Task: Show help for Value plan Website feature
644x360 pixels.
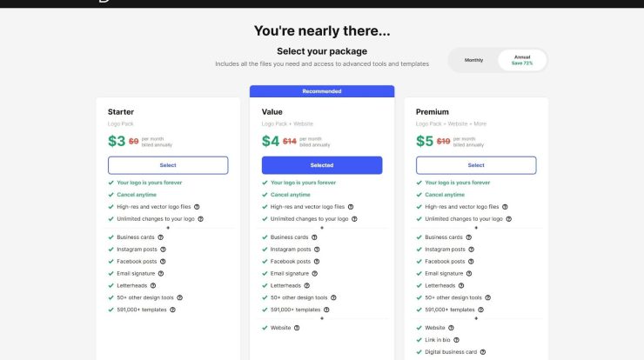Action: click(297, 328)
